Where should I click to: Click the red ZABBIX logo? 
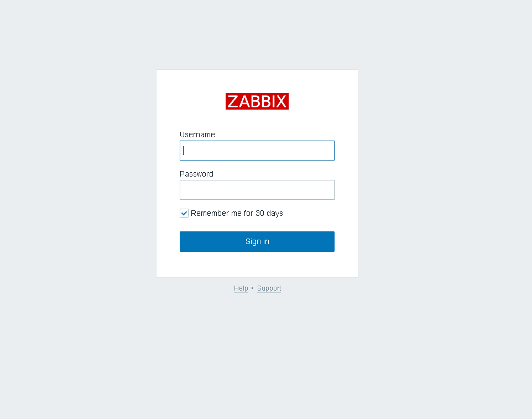click(257, 101)
